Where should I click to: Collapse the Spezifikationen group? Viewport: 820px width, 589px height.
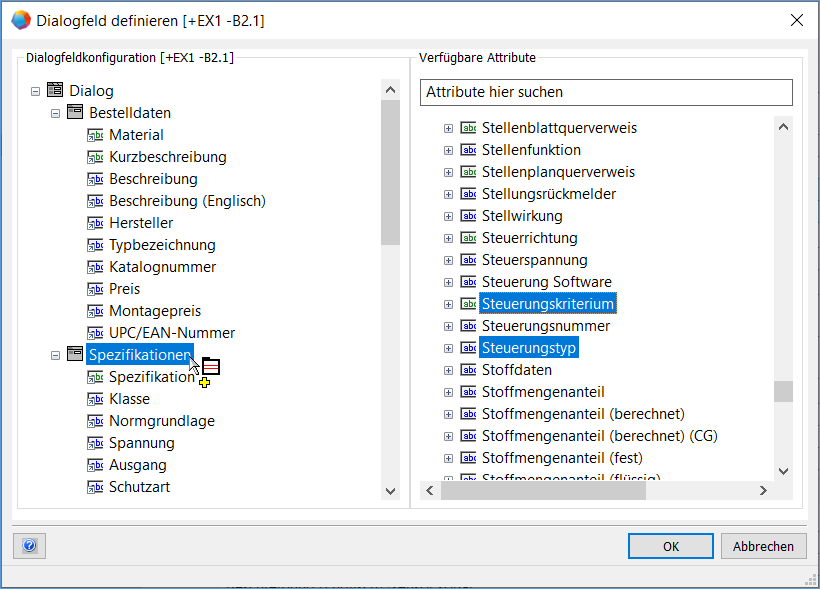55,355
